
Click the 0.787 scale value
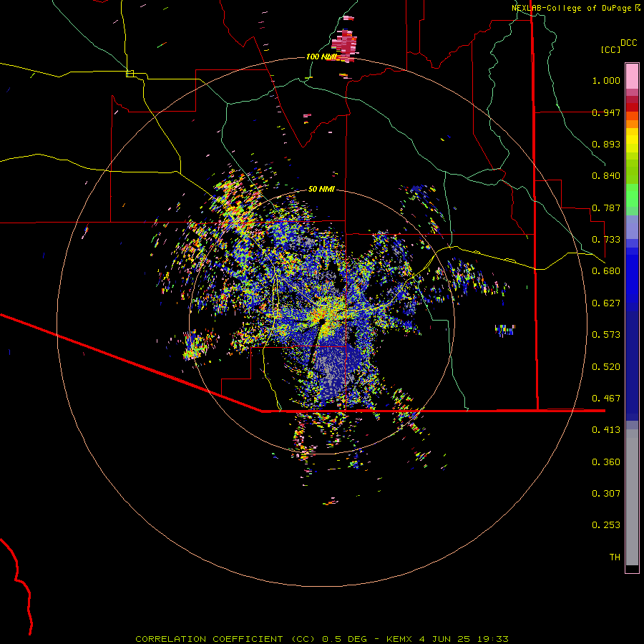point(606,208)
